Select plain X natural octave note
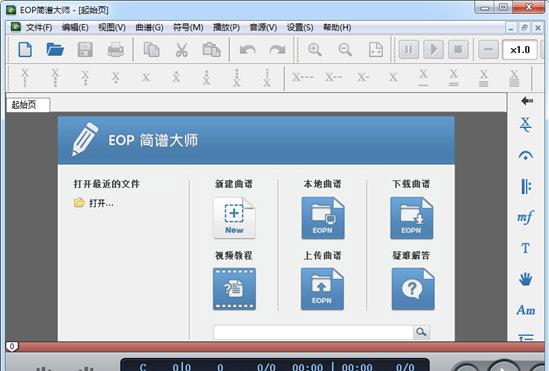Viewport: 549px width, 371px height. [146, 77]
